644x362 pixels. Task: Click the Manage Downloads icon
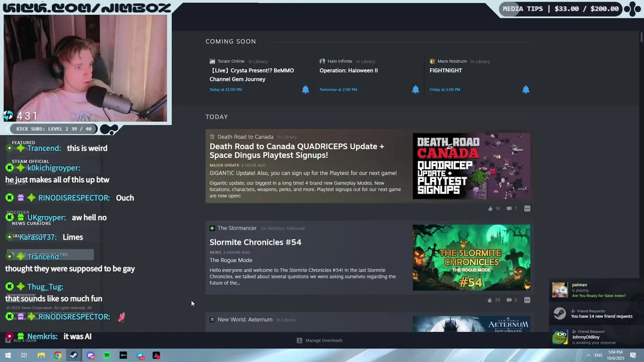[x=299, y=340]
